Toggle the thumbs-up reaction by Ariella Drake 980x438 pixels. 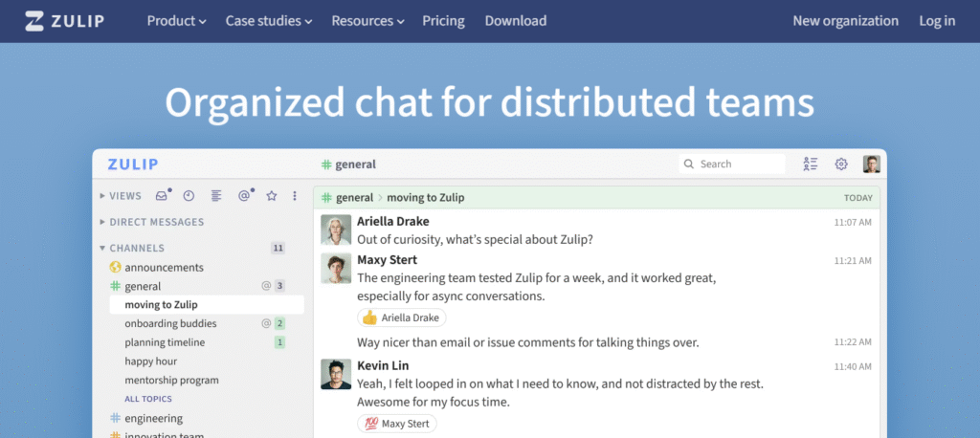point(401,318)
